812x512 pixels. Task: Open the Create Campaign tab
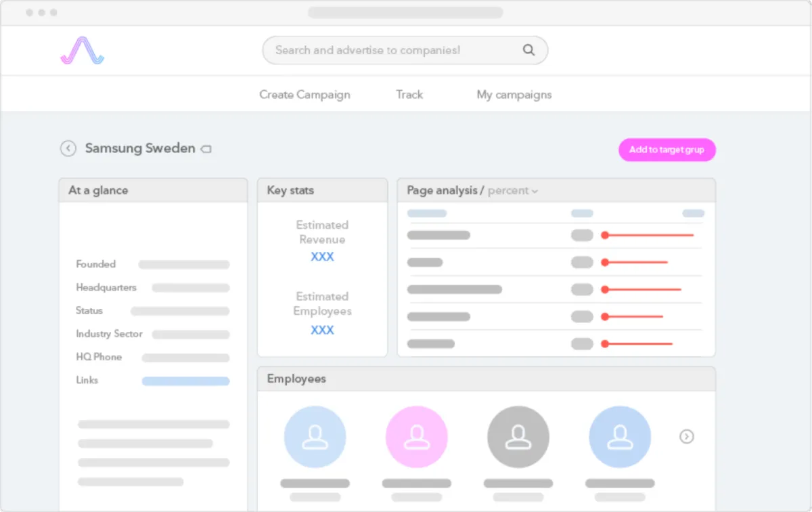[304, 95]
